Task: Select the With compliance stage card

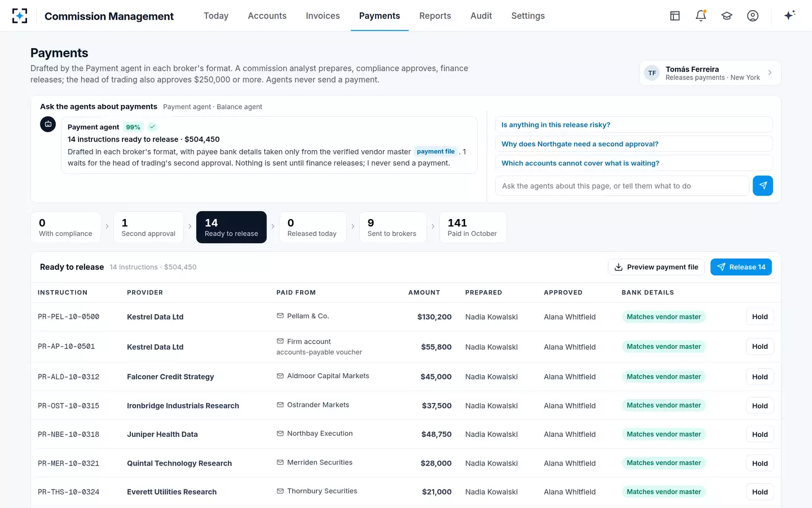Action: 65,227
